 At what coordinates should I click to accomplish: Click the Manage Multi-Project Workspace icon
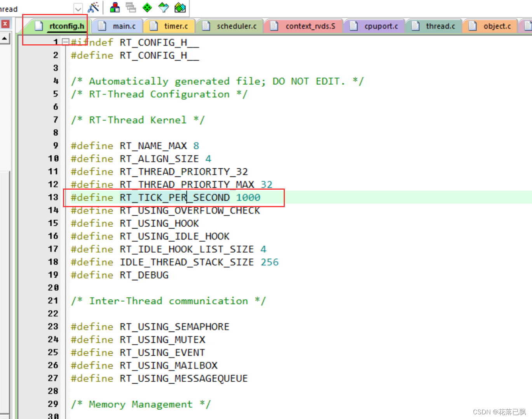131,7
